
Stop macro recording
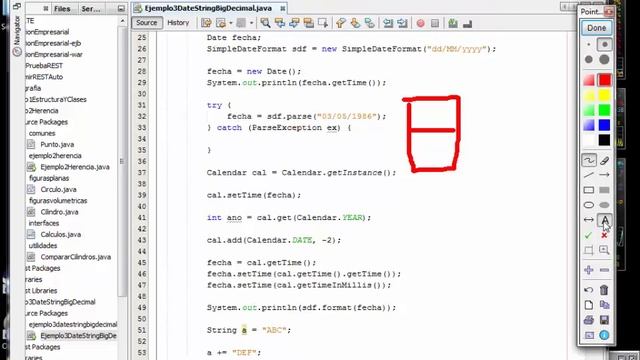[x=435, y=23]
